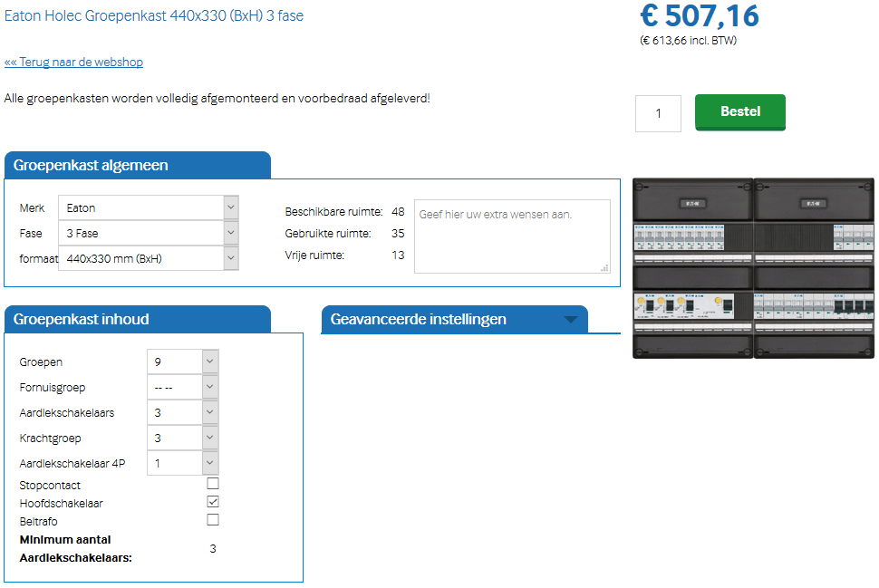
Task: Open the Aardlekschakelaars dropdown
Action: point(183,412)
